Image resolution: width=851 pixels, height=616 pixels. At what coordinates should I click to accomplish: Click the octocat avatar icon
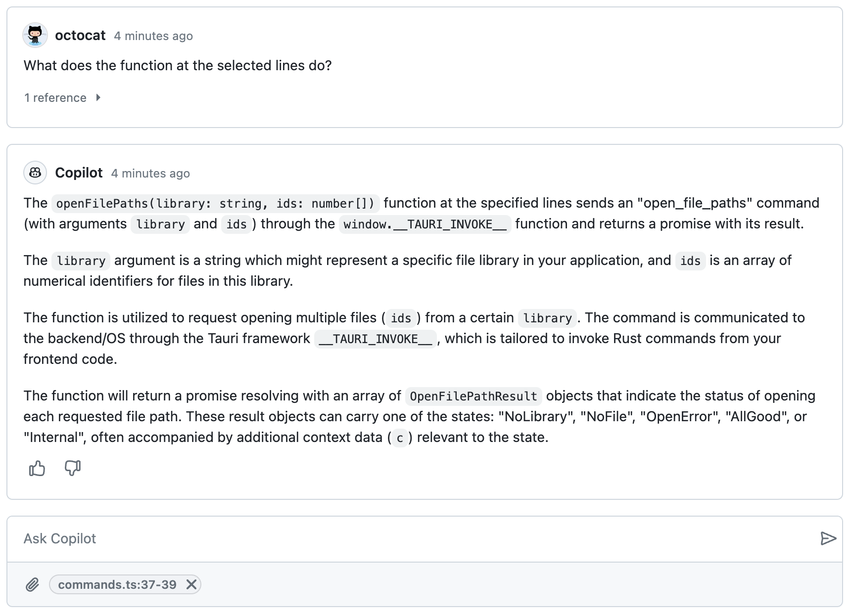[x=35, y=35]
